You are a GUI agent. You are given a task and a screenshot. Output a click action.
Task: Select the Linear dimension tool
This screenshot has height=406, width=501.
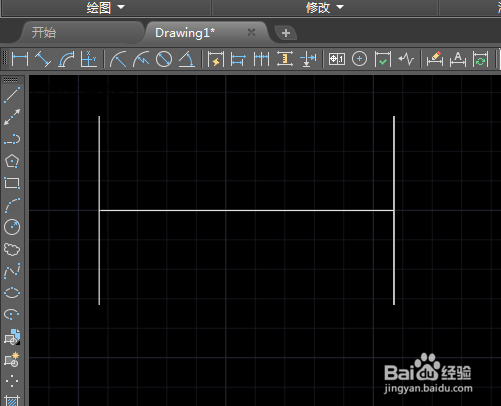click(20, 59)
